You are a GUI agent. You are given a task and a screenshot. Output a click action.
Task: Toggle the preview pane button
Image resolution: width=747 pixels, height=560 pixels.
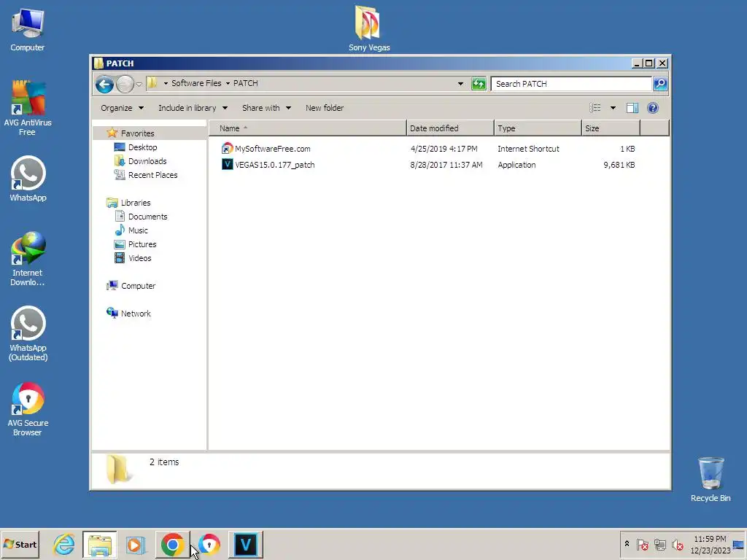[632, 108]
